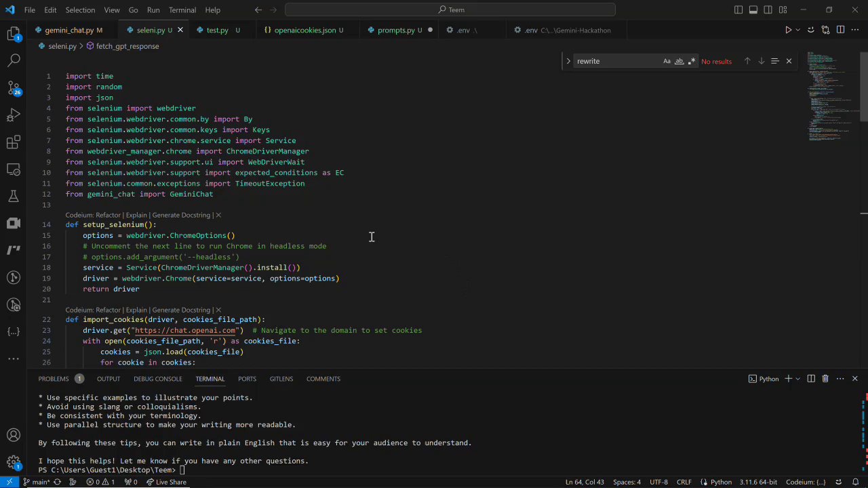The image size is (868, 488).
Task: Change CRLF end of line sequence
Action: 684,482
